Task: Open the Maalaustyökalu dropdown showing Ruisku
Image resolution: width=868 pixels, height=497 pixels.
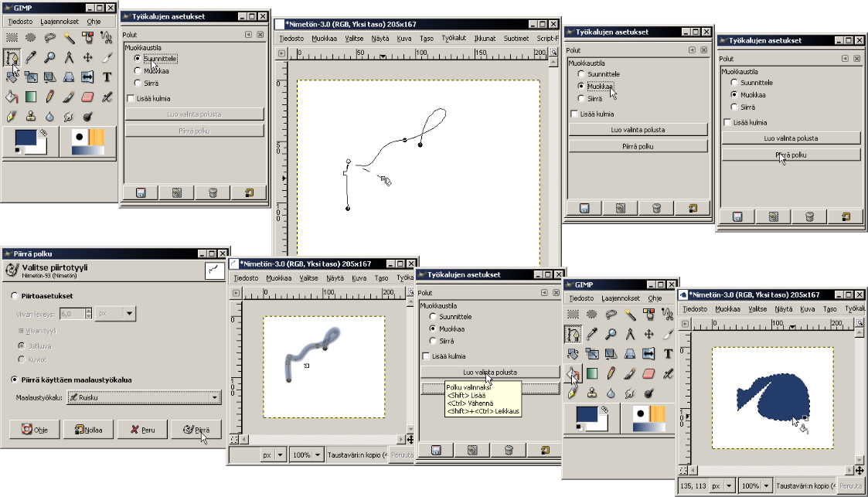Action: (144, 397)
